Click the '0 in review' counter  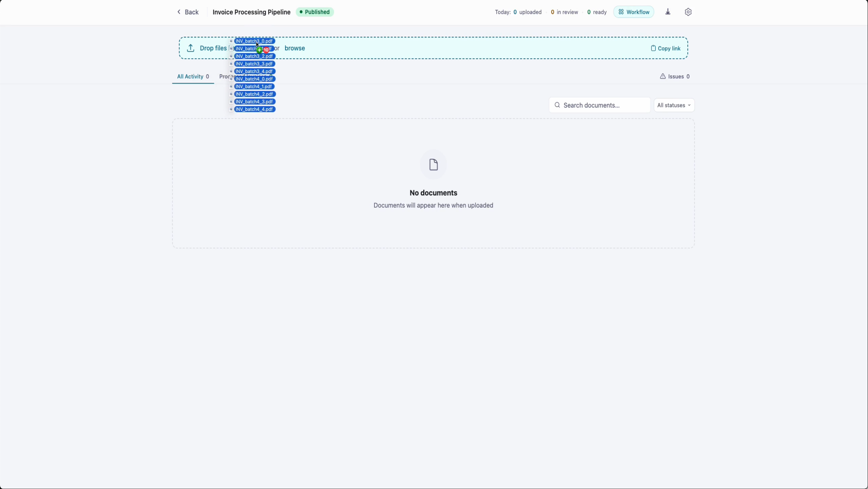[564, 12]
